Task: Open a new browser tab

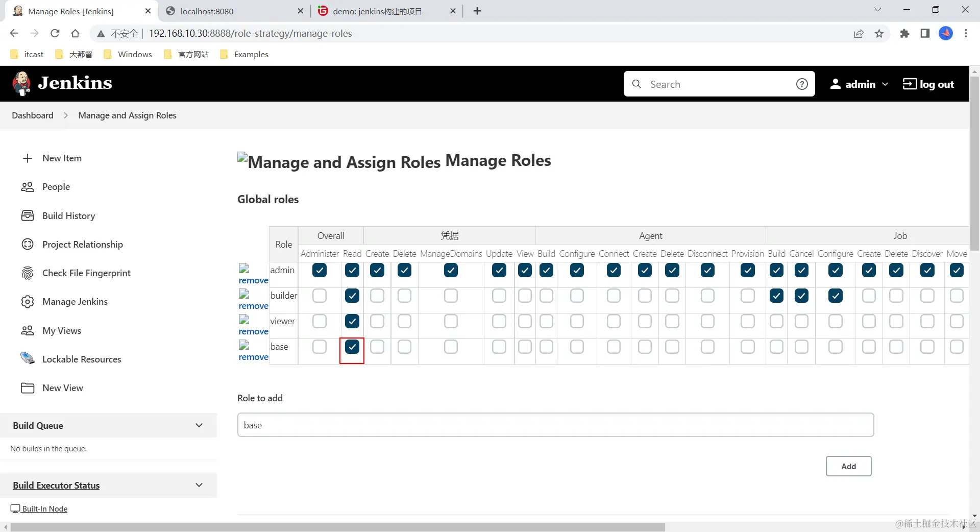Action: click(x=477, y=11)
